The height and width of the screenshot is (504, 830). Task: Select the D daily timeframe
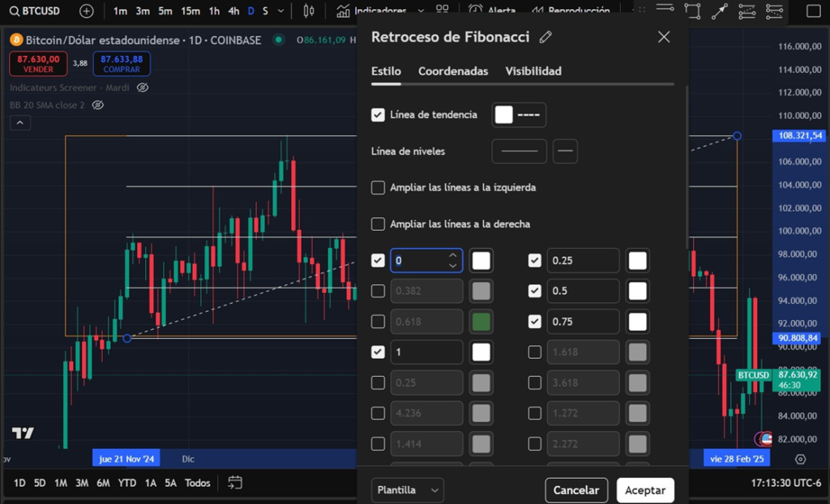point(251,11)
